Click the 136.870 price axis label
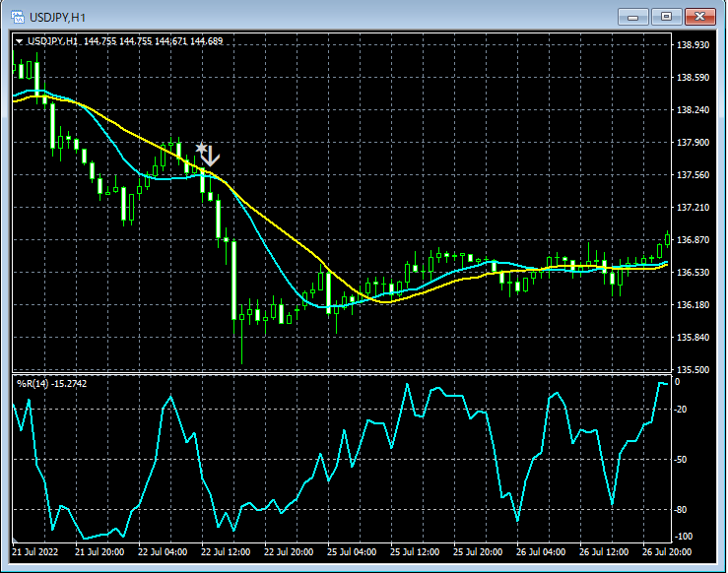728x573 pixels. tap(693, 240)
